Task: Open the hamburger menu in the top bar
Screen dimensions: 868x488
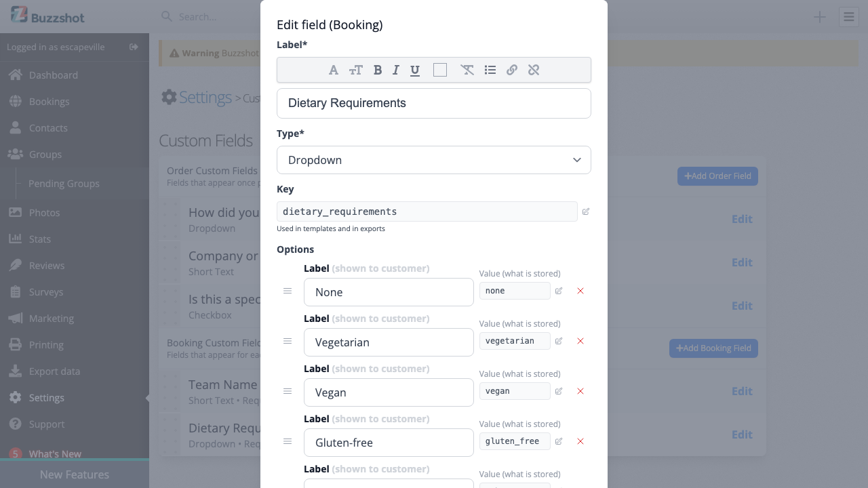Action: 849,17
